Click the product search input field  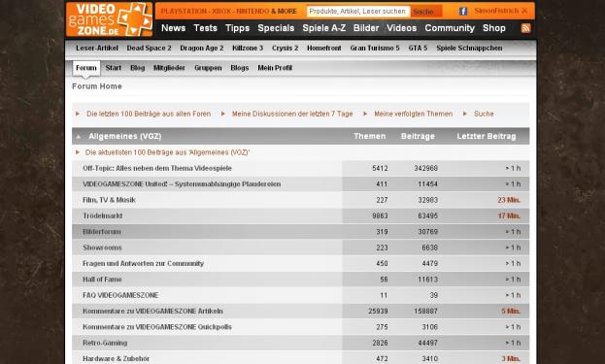point(358,12)
